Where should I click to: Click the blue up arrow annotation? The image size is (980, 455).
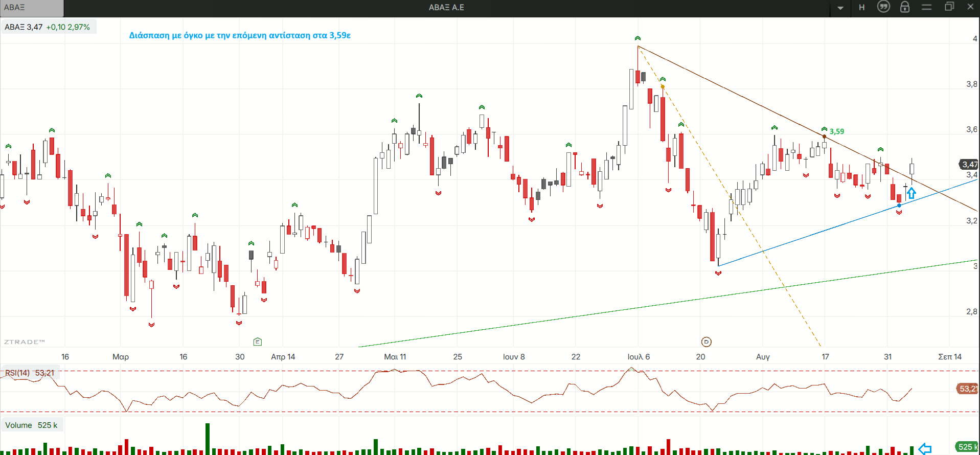[x=911, y=193]
